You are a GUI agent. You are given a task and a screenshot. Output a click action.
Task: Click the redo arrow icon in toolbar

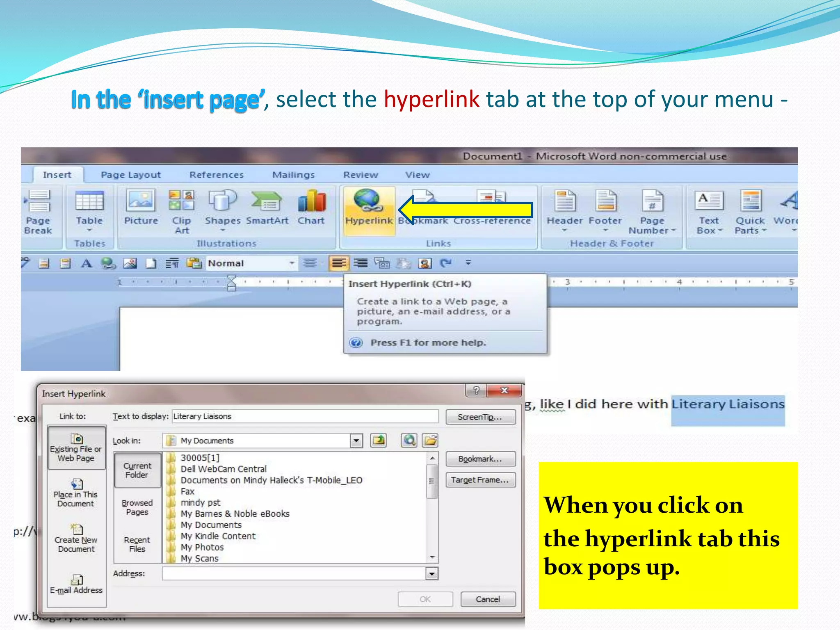pyautogui.click(x=446, y=263)
